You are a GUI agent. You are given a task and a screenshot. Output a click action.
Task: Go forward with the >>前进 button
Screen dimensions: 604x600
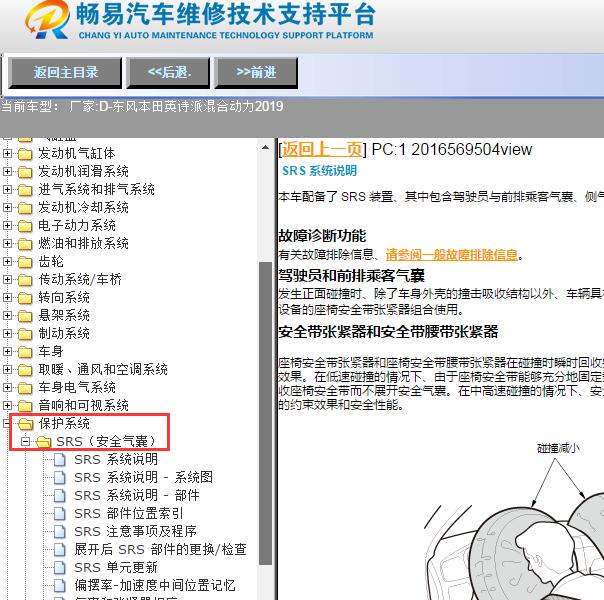pyautogui.click(x=256, y=73)
